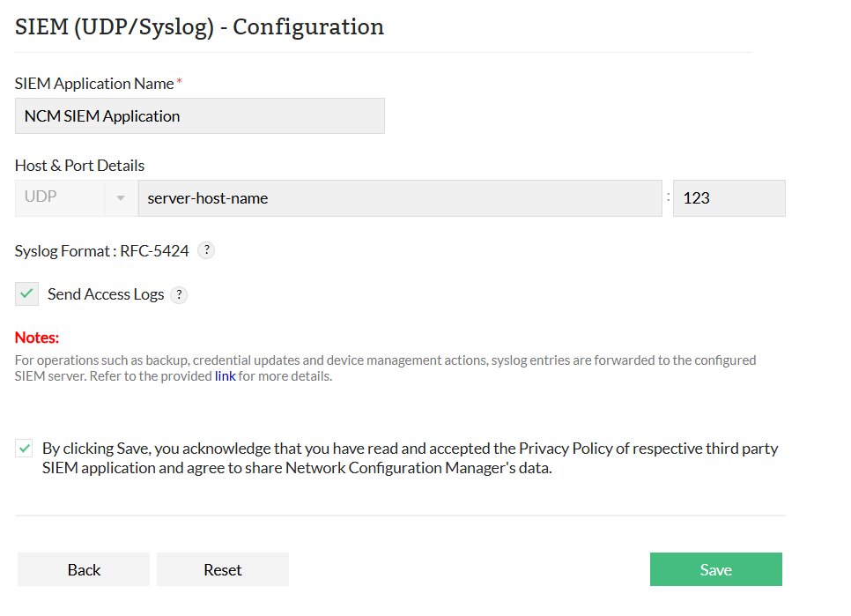The height and width of the screenshot is (616, 851).
Task: Click the port number field showing 123
Action: 729,198
